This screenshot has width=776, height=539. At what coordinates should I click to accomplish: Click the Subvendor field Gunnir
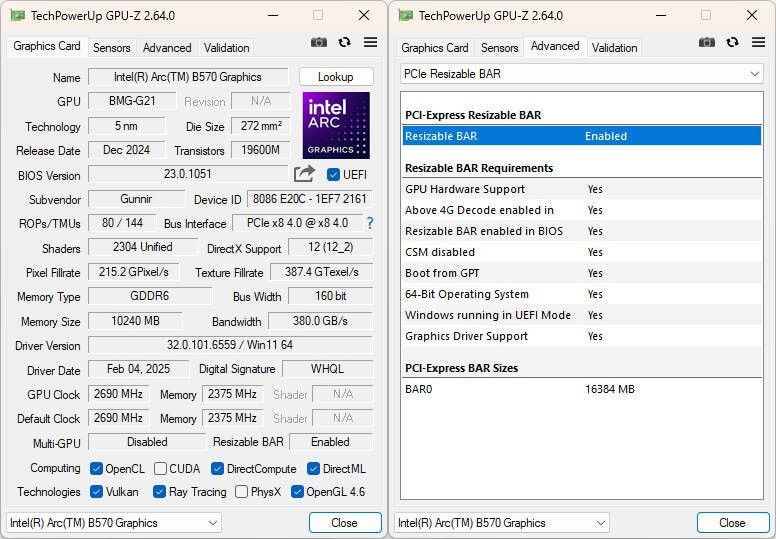[x=137, y=199]
